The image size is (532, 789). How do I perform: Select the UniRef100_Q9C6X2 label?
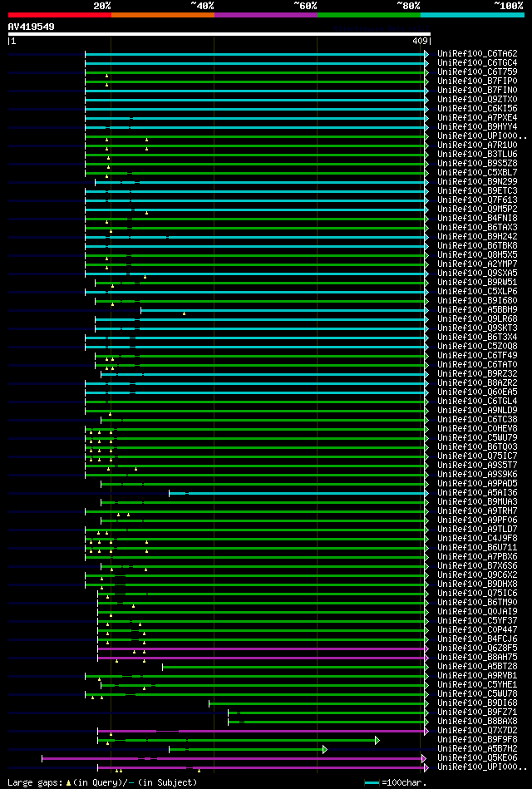[x=478, y=575]
